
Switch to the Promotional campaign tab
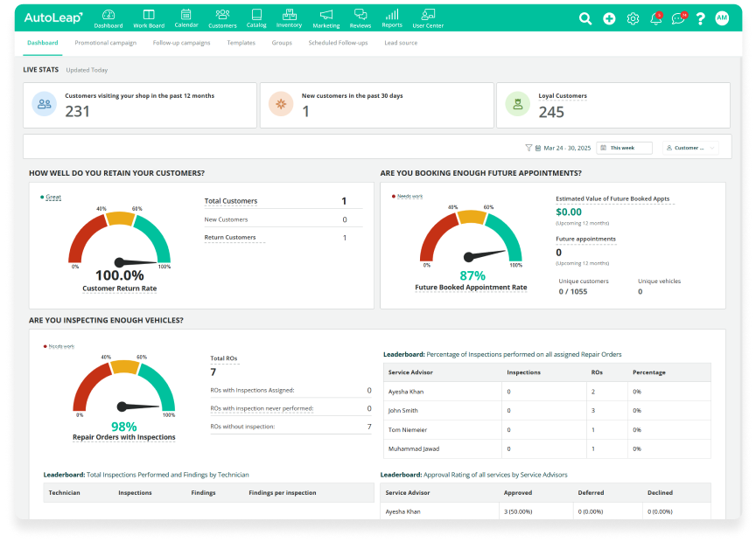point(105,43)
